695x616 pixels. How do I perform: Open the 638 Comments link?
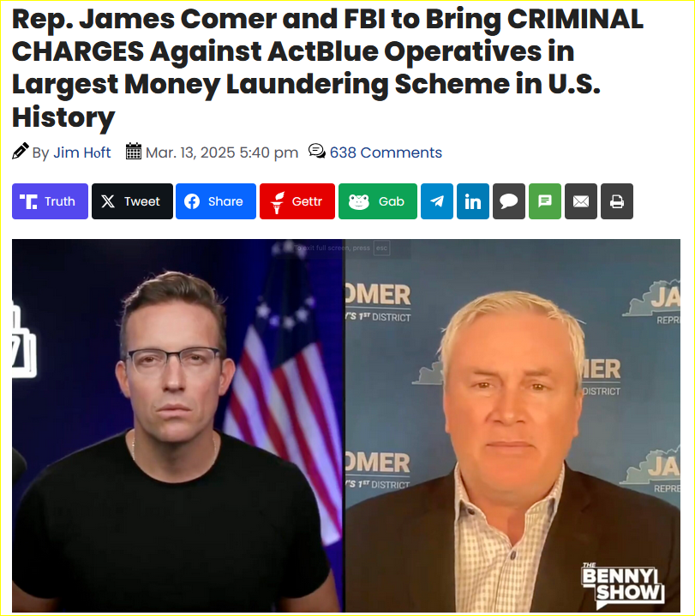tap(386, 153)
